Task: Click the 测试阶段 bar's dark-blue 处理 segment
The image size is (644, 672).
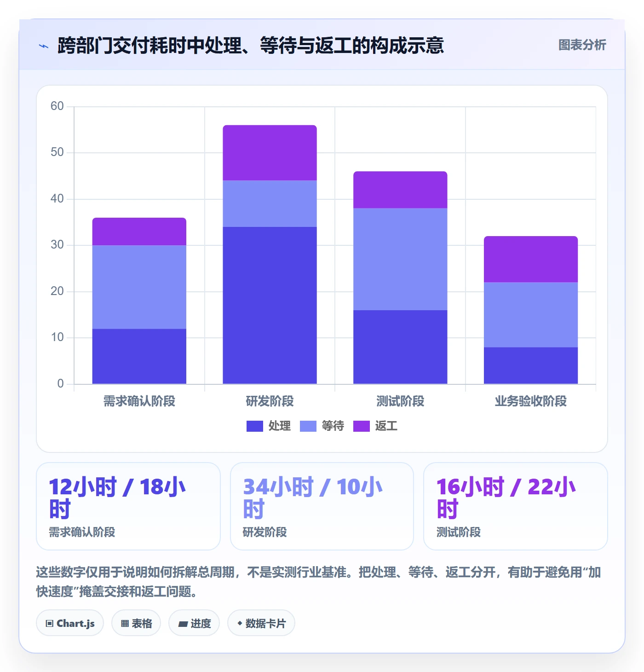Action: (x=400, y=347)
